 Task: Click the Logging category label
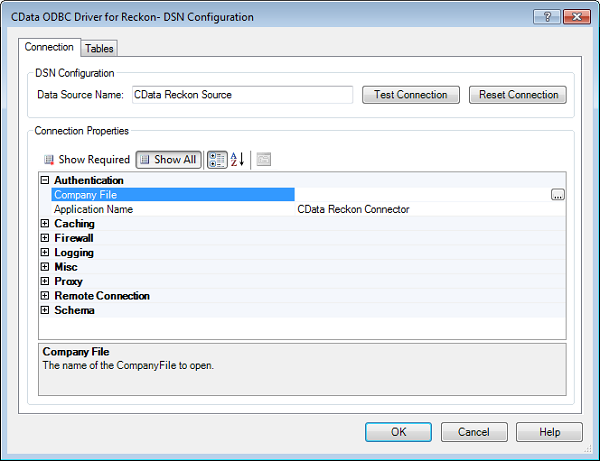tap(74, 252)
